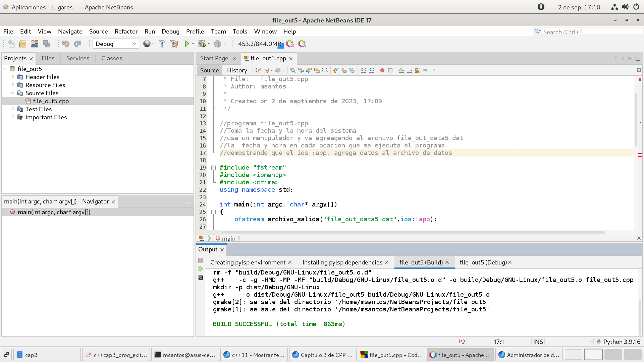
Task: Click Toggle Bookmark icon in editor toolbar
Action: (352, 70)
